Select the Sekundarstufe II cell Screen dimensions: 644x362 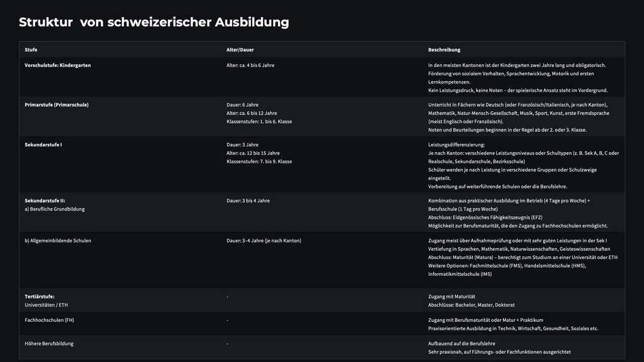[45, 200]
